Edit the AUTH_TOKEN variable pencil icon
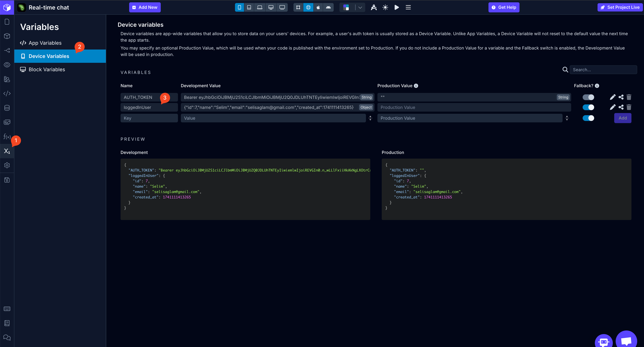The width and height of the screenshot is (644, 347). (x=612, y=97)
